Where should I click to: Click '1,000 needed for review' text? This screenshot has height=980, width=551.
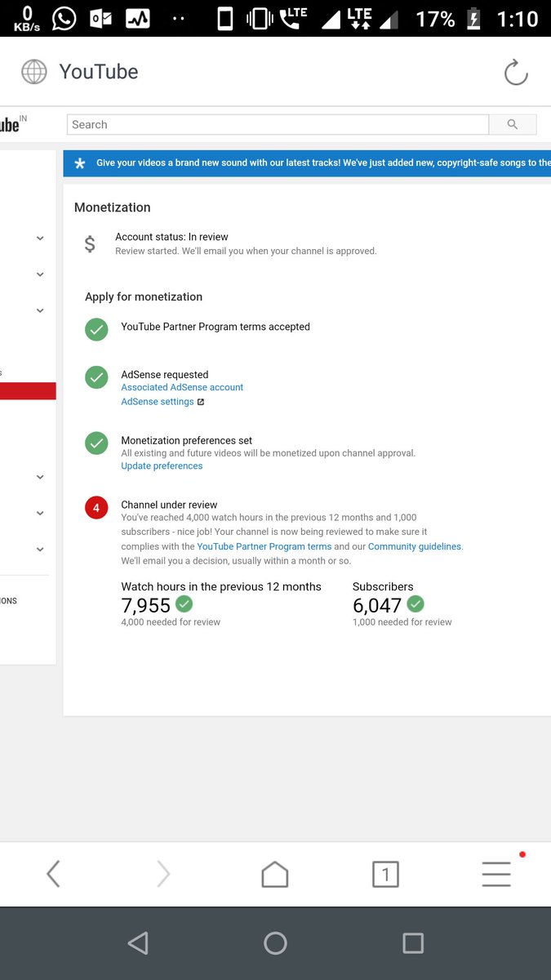point(402,621)
